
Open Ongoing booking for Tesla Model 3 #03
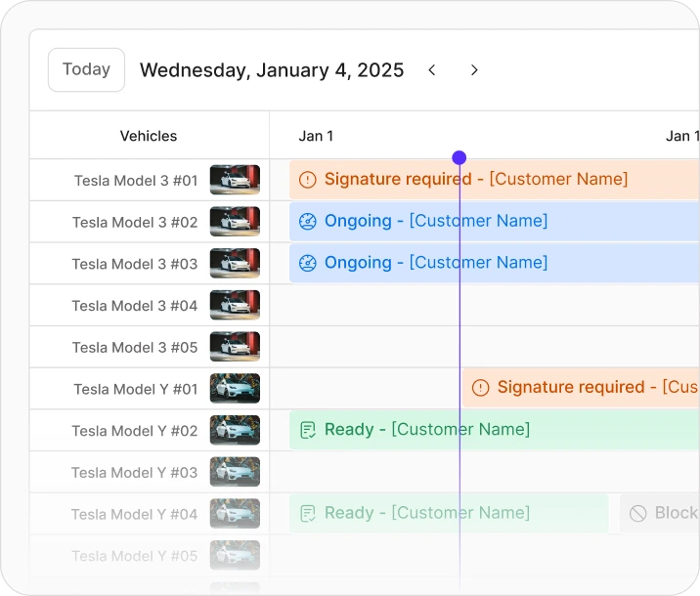click(495, 263)
